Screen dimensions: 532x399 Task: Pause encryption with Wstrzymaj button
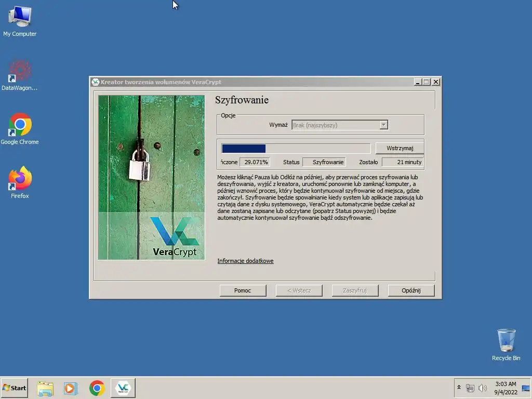click(400, 148)
